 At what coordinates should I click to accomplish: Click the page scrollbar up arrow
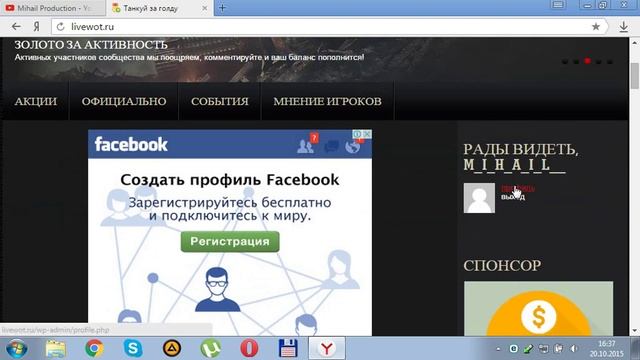coord(635,42)
